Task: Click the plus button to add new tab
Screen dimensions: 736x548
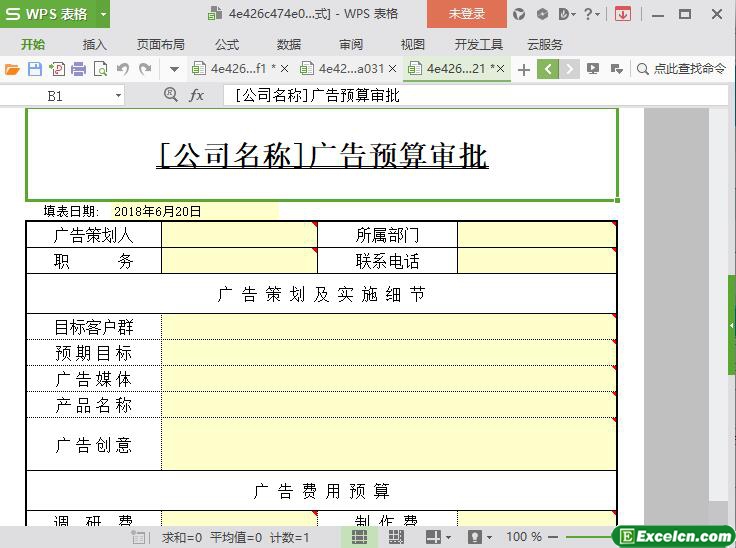Action: [523, 69]
